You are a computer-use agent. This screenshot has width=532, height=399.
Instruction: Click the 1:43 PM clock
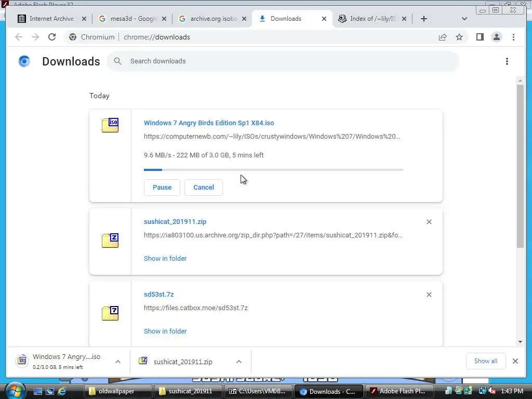click(512, 391)
